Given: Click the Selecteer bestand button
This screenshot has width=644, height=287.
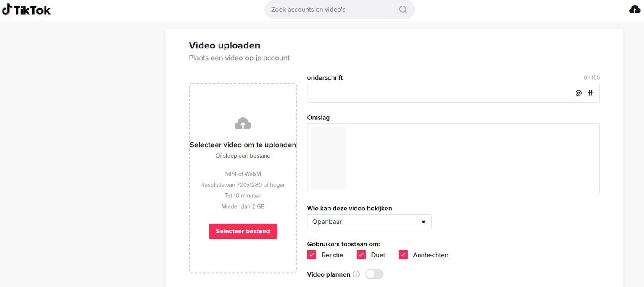Looking at the screenshot, I should pos(243,231).
